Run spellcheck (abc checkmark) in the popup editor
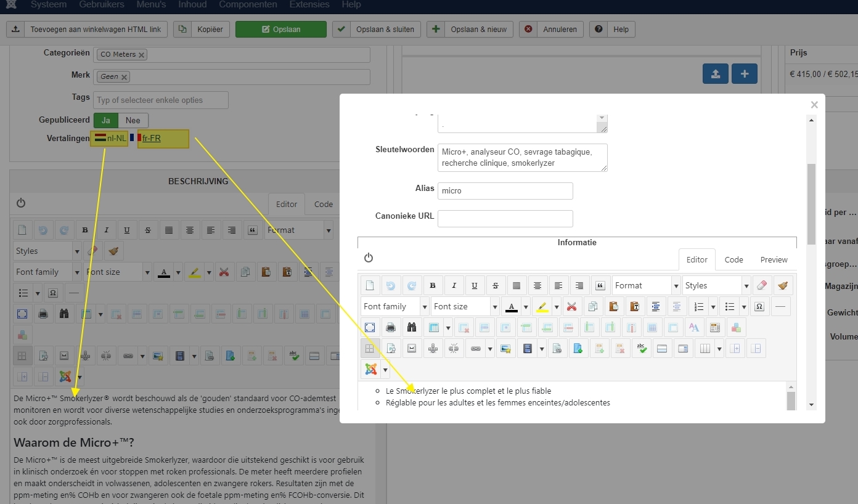The width and height of the screenshot is (858, 504). click(641, 348)
